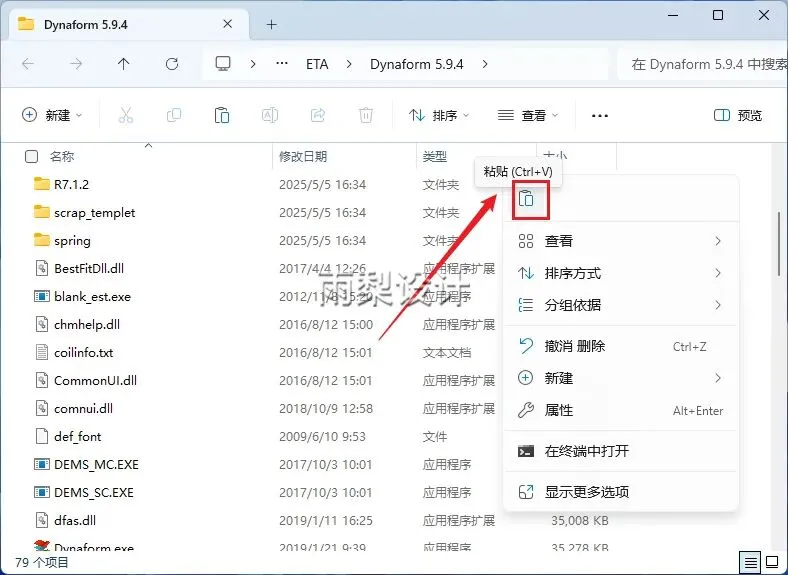This screenshot has width=788, height=575.
Task: Select the spring folder icon
Action: pos(42,240)
